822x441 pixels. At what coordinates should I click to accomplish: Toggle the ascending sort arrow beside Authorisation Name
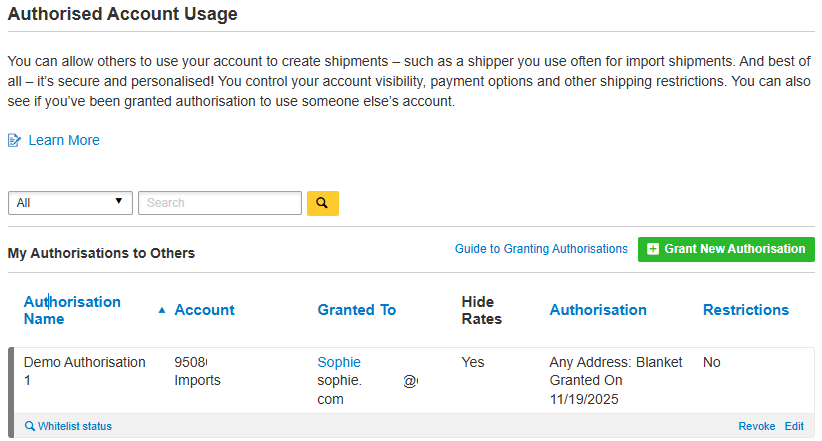click(162, 310)
